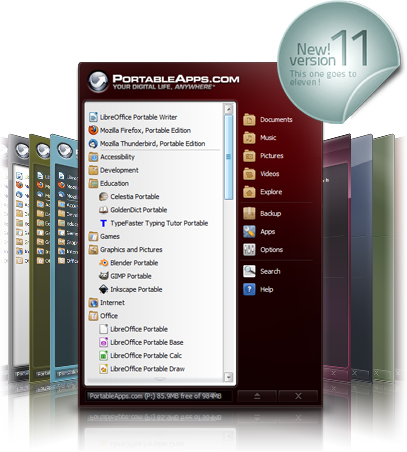Start TypeFaster Typing Tutor Portable icon

[104, 223]
